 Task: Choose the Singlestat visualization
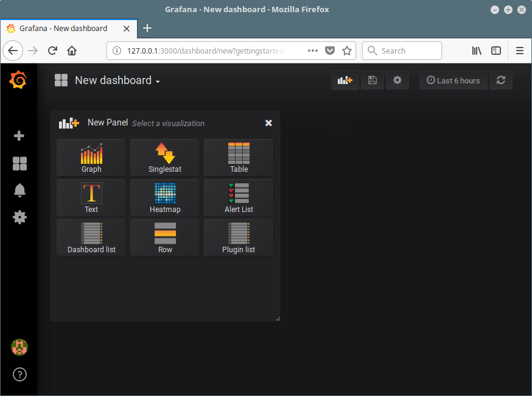(x=165, y=158)
